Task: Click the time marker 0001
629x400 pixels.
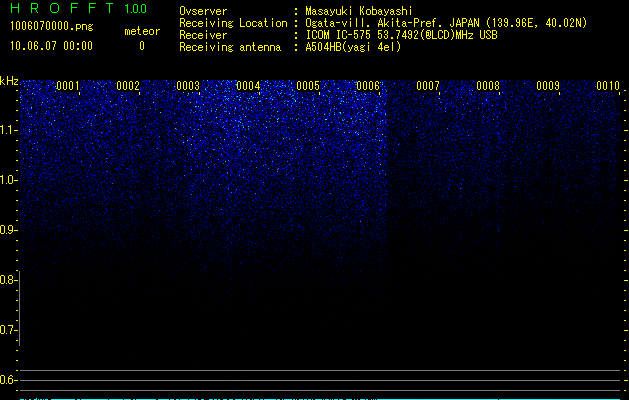Action: point(68,86)
